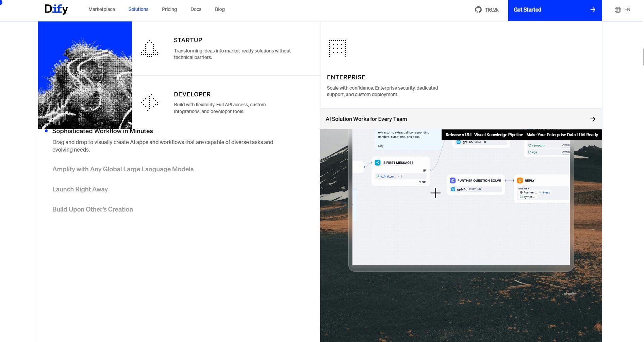Open the EN language selector
The image size is (644, 342).
[627, 10]
